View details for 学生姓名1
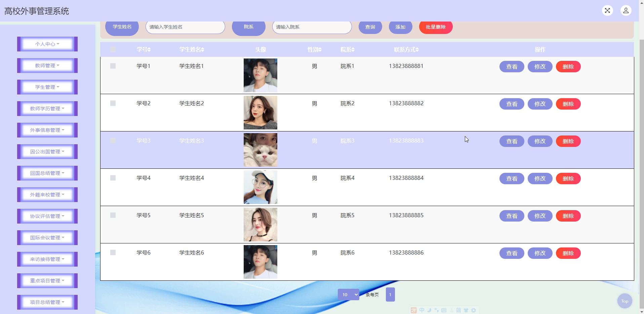 [512, 67]
